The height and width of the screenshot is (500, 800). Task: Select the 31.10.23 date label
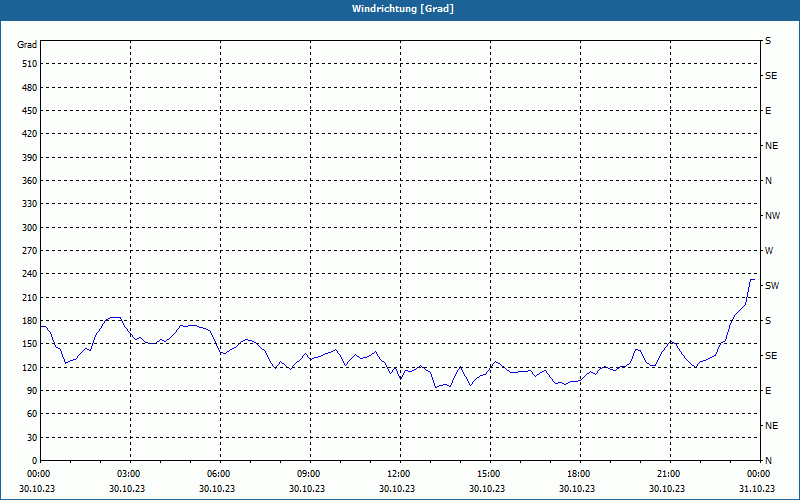[758, 488]
